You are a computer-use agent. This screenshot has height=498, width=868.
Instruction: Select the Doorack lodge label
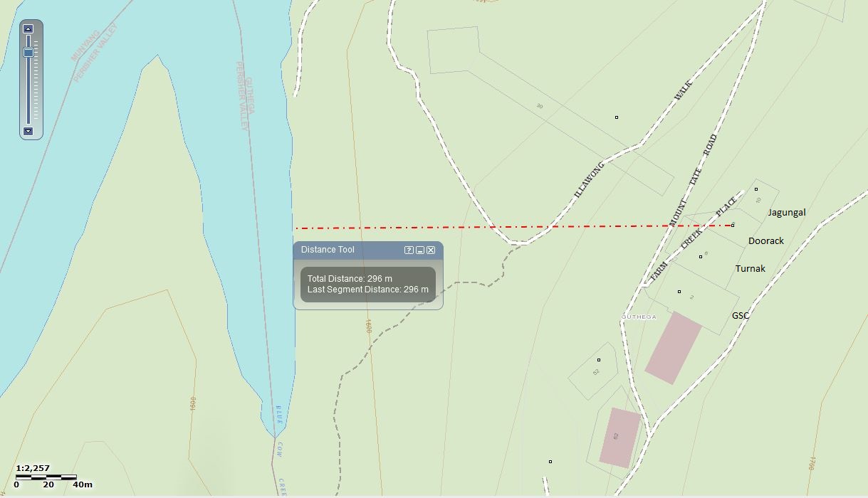(x=766, y=240)
